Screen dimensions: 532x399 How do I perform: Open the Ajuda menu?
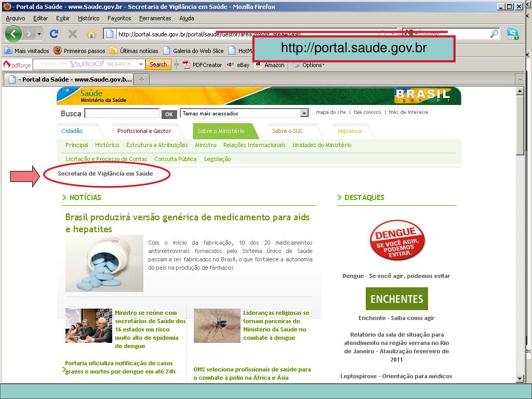pyautogui.click(x=187, y=18)
